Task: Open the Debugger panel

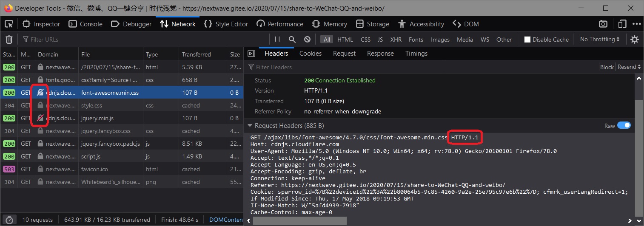Action: tap(131, 24)
